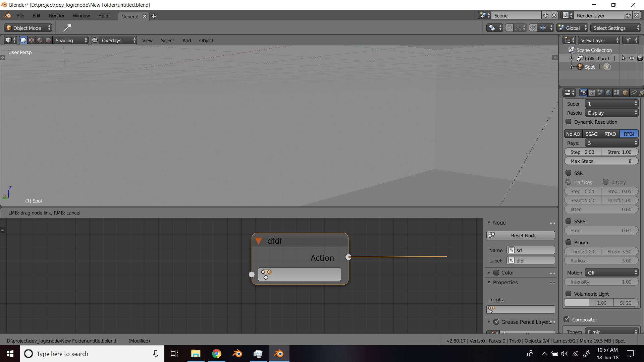Enable the SSR checkbox
Screen dimensions: 644x362
pyautogui.click(x=569, y=173)
